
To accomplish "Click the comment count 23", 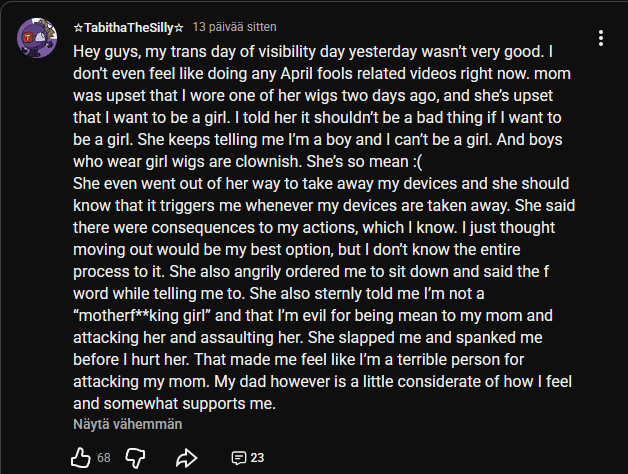I will 257,458.
